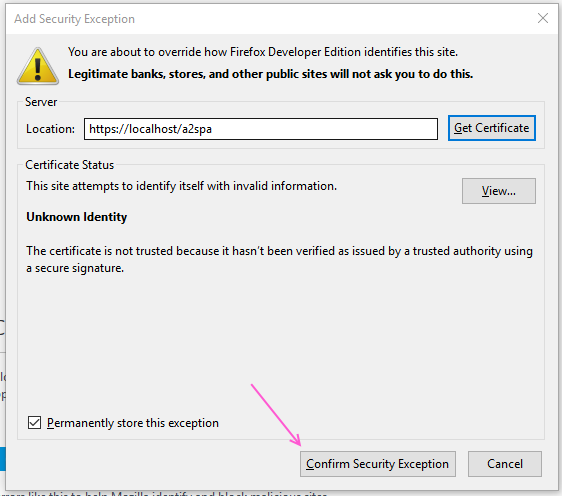Click the 'You are about to override' message
This screenshot has width=562, height=496.
[263, 52]
